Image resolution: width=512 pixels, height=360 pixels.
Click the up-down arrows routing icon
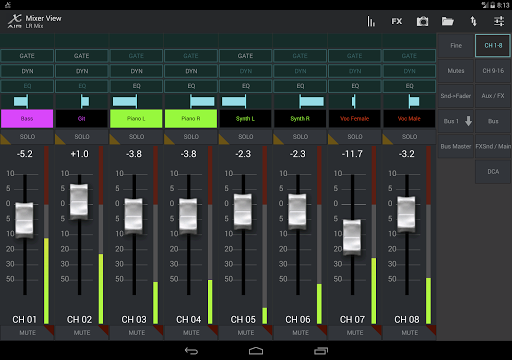[473, 21]
